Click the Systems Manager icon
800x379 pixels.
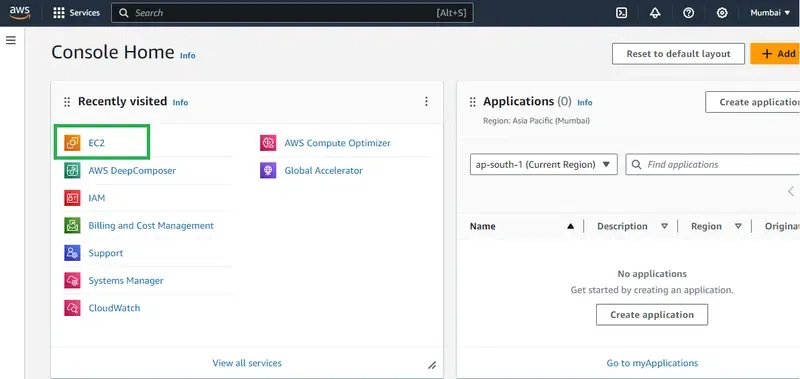[72, 281]
